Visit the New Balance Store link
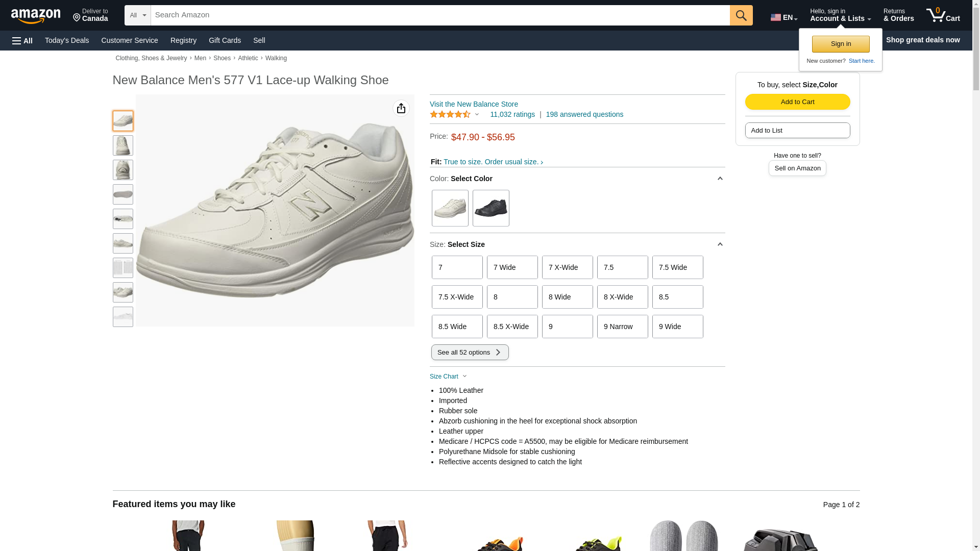The width and height of the screenshot is (980, 551). click(x=474, y=104)
